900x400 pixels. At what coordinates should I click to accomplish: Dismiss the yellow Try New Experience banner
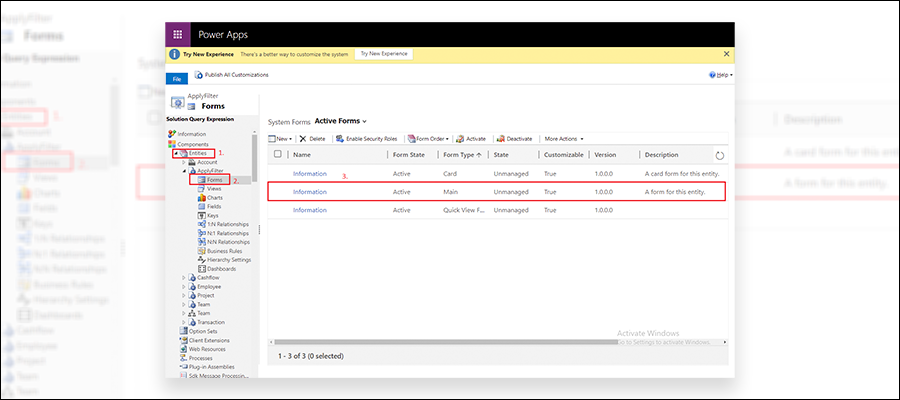pyautogui.click(x=726, y=53)
